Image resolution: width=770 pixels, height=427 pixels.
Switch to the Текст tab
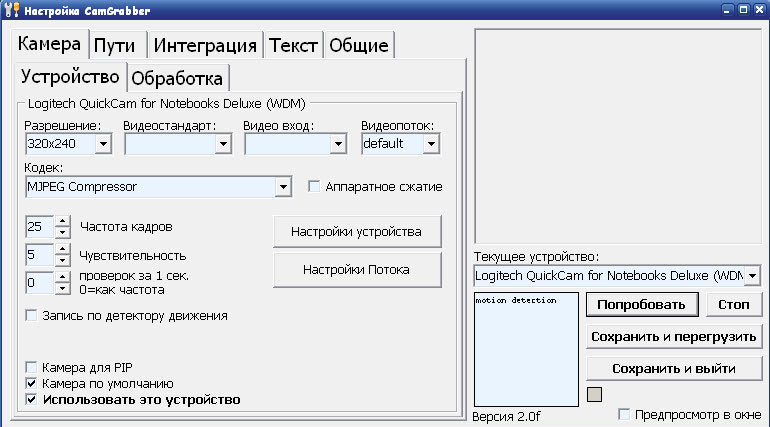[x=293, y=45]
